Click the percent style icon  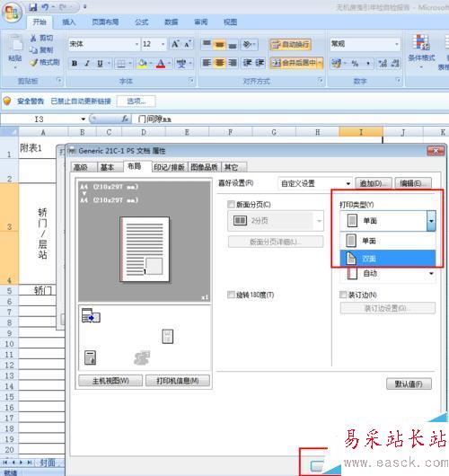pyautogui.click(x=355, y=64)
